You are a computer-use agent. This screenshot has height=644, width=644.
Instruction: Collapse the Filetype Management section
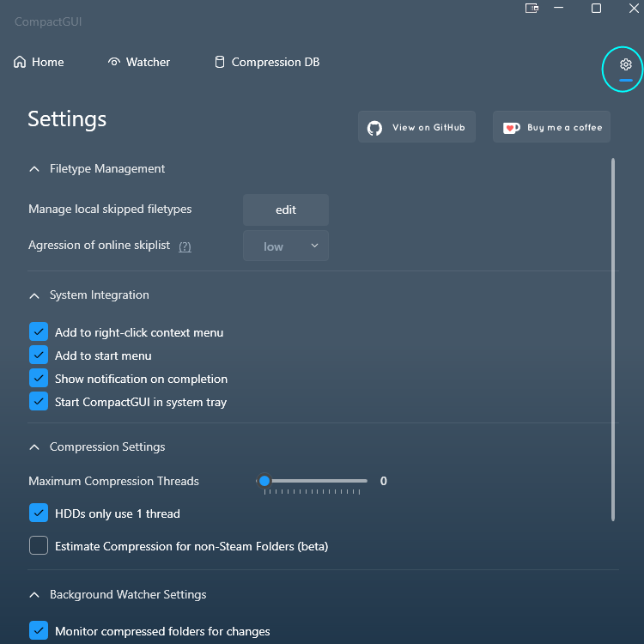(34, 169)
